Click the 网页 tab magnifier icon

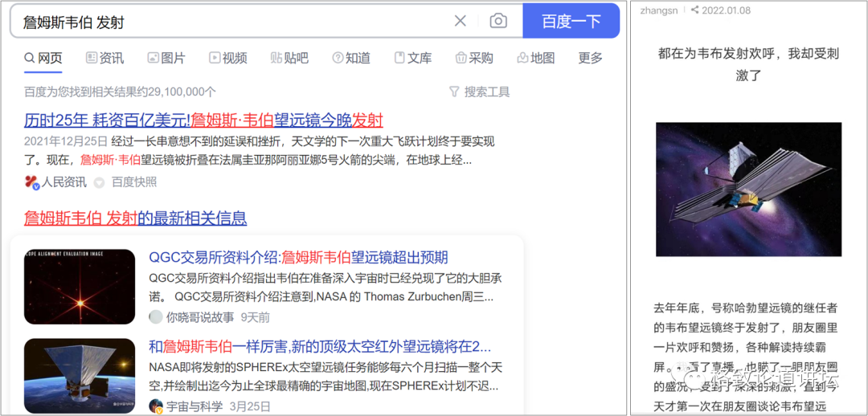(30, 58)
